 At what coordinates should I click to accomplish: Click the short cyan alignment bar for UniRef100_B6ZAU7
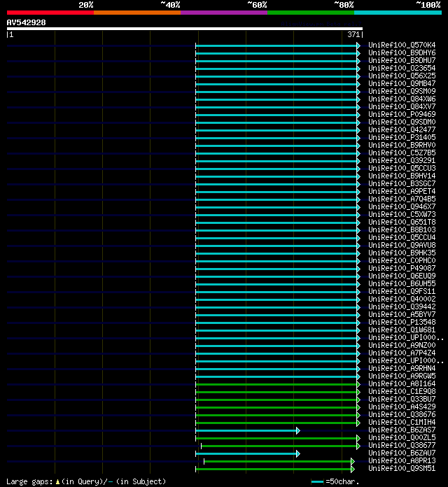pyautogui.click(x=248, y=454)
